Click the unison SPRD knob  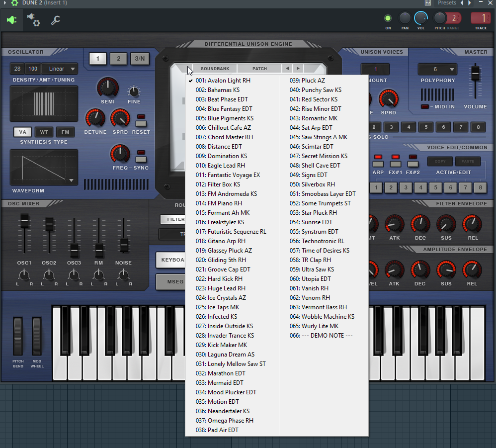coord(389,99)
